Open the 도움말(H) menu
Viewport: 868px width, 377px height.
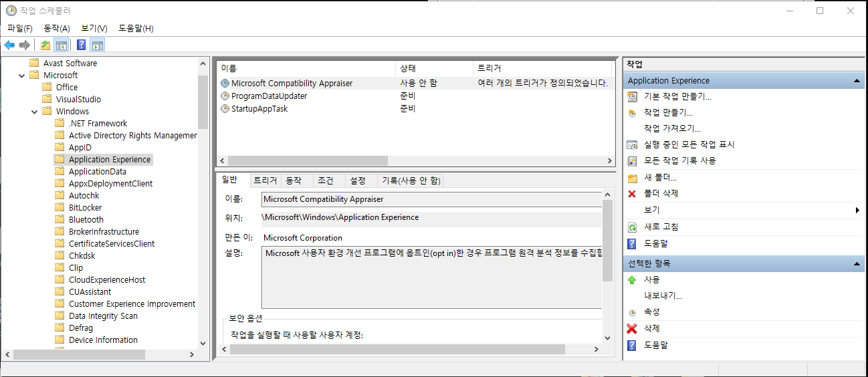pos(136,28)
